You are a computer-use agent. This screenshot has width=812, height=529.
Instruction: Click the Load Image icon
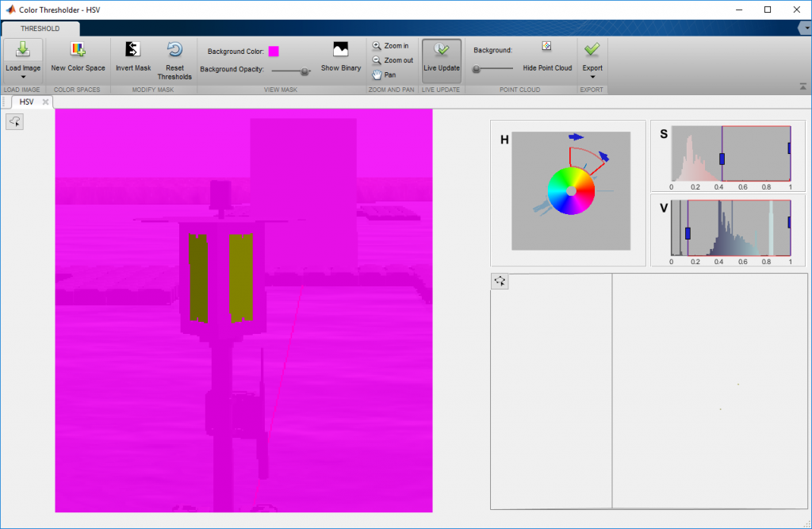(23, 50)
